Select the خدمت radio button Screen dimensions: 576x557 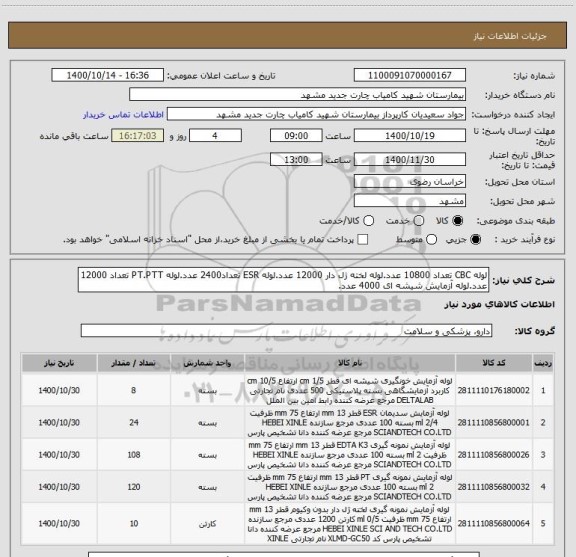tap(419, 221)
